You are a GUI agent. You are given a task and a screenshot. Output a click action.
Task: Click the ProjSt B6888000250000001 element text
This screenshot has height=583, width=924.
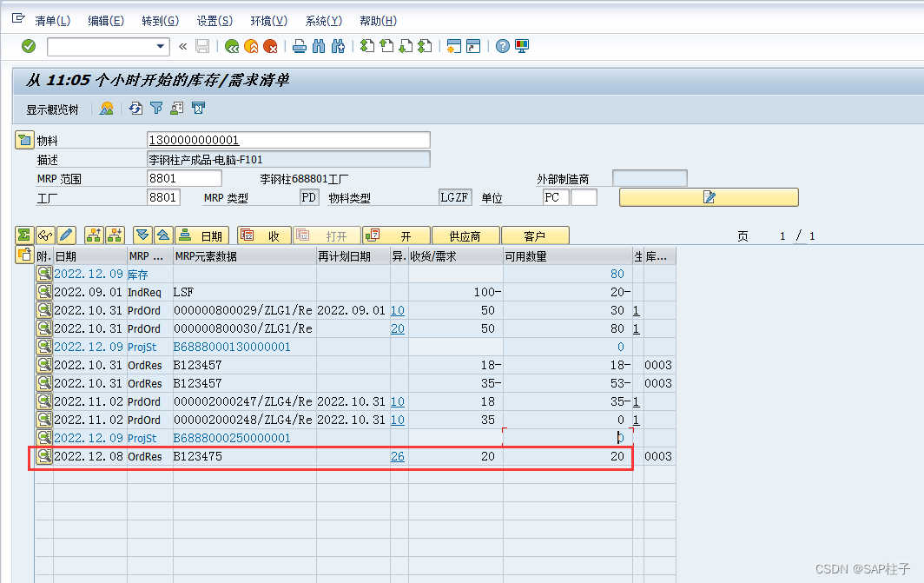(232, 439)
